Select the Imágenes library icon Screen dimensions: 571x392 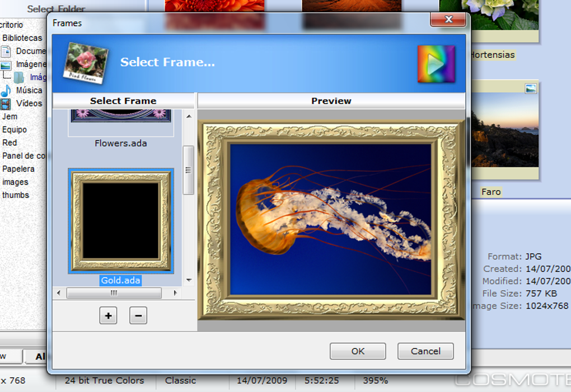coord(6,65)
